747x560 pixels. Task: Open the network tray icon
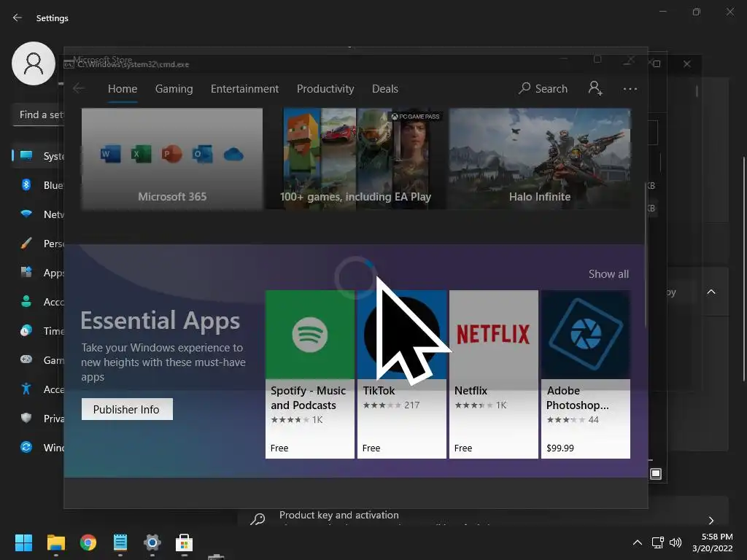tap(658, 542)
